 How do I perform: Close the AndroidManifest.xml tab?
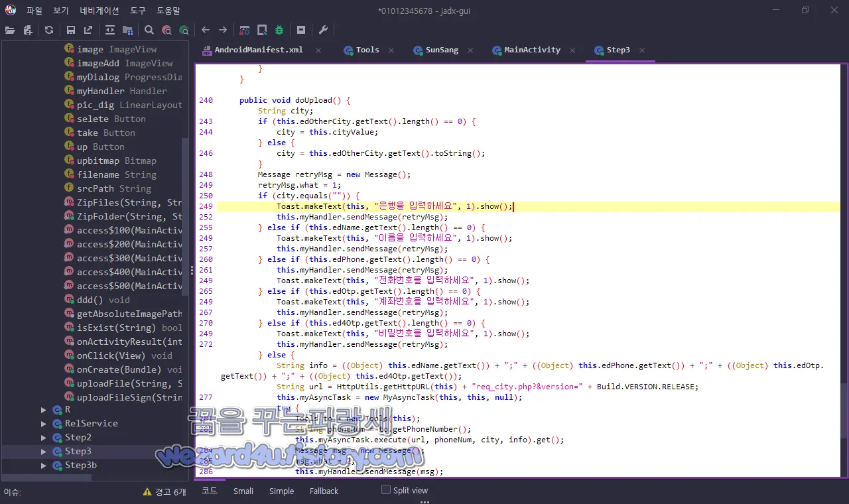click(318, 50)
